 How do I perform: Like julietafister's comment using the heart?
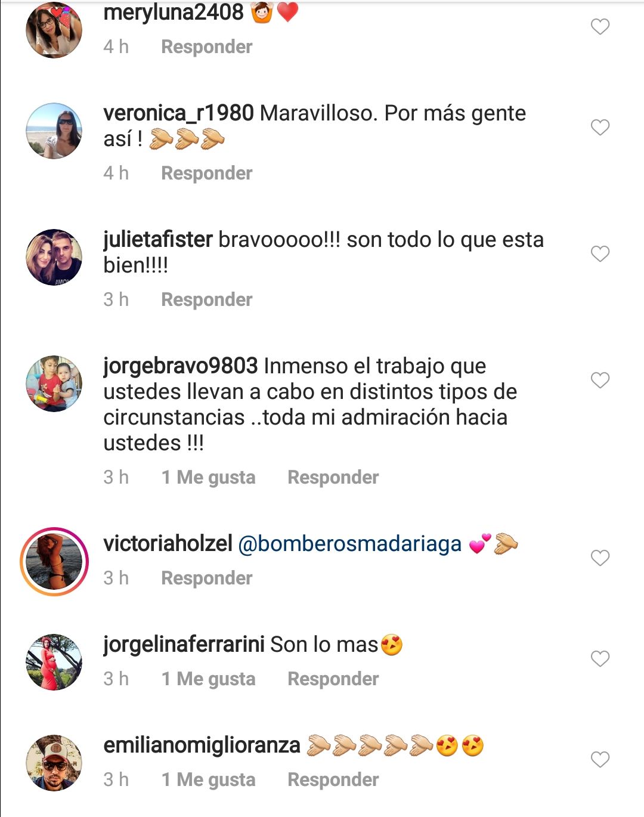[x=600, y=253]
